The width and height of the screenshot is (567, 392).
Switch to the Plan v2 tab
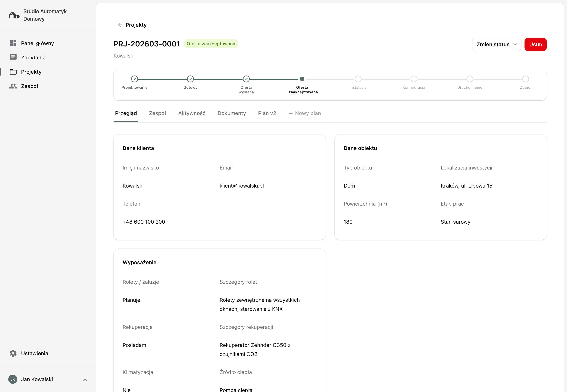pyautogui.click(x=267, y=113)
